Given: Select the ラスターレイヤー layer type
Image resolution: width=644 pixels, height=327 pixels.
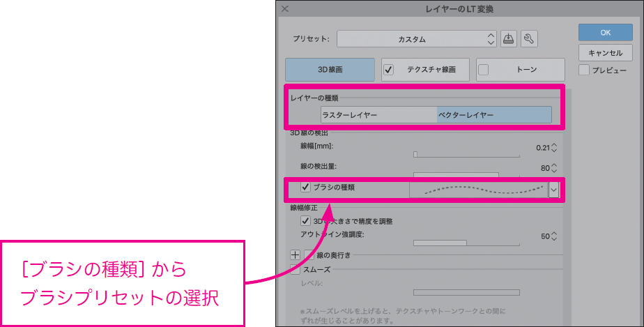Looking at the screenshot, I should coord(378,115).
